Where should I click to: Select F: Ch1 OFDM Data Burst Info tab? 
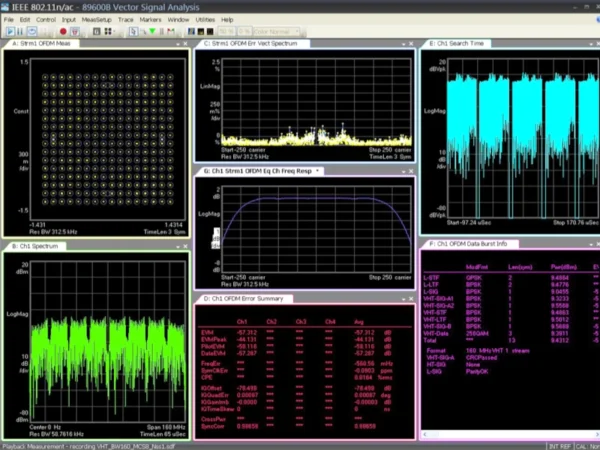click(x=470, y=244)
